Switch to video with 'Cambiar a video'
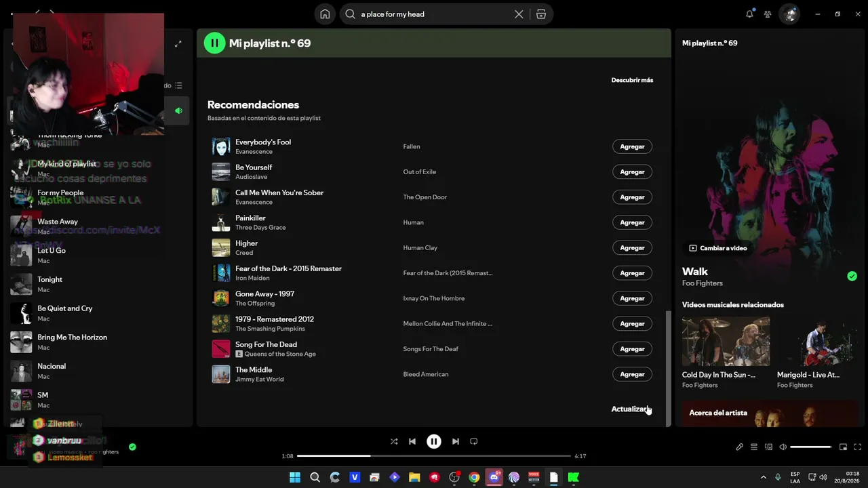Viewport: 868px width, 488px height. coord(718,248)
